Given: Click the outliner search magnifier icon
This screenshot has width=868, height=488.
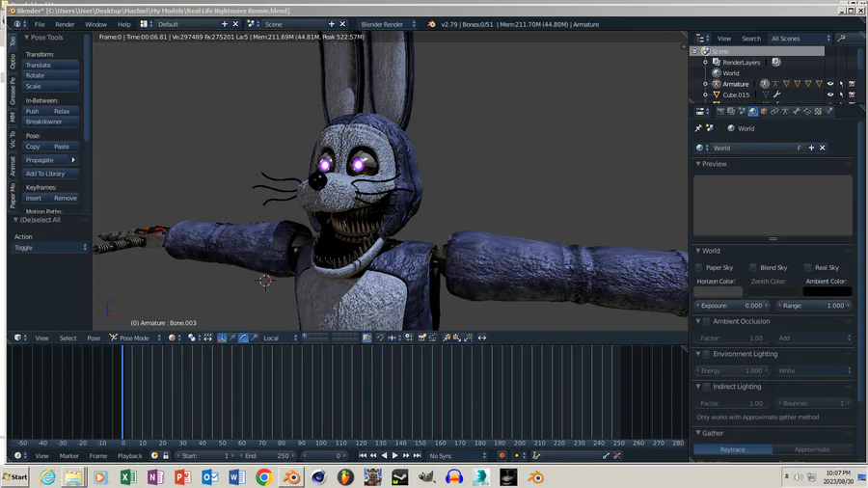Looking at the screenshot, I should point(841,39).
